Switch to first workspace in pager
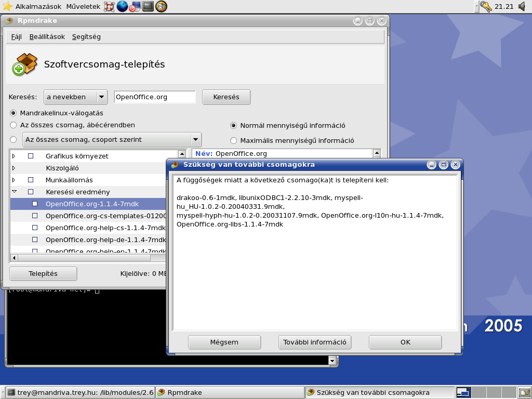 (463, 393)
